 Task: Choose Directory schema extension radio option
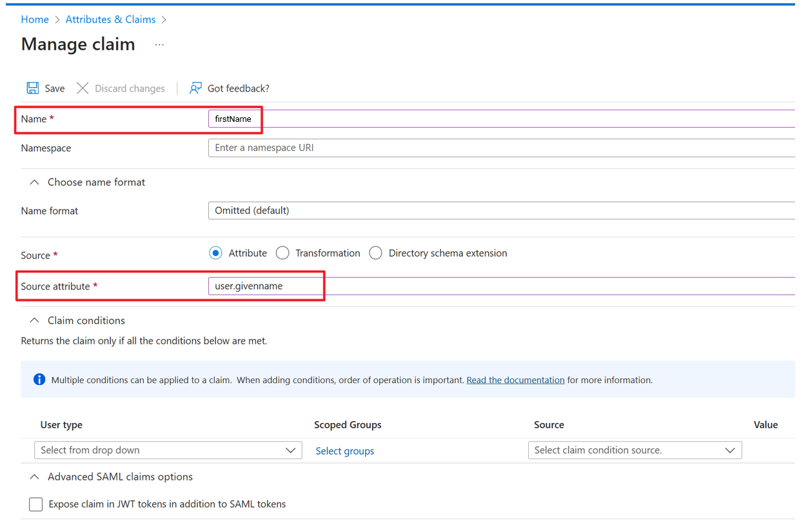[x=376, y=253]
